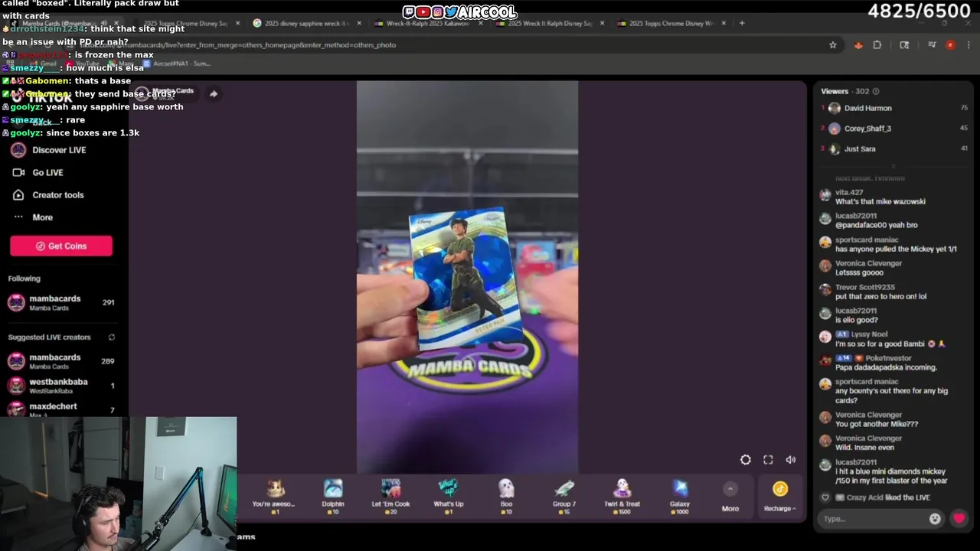Send the Galaxy gift
Viewport: 980px width, 551px height.
click(x=680, y=496)
